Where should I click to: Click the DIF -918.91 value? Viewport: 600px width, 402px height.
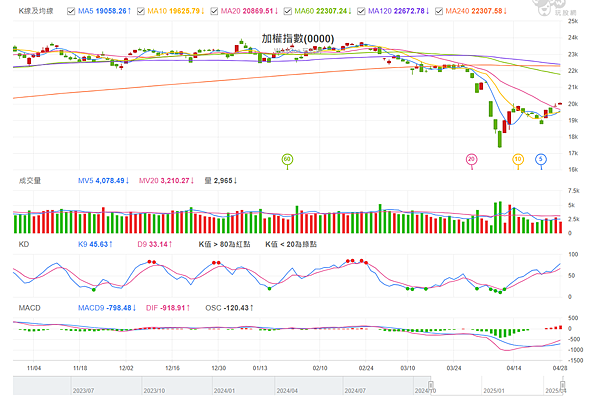point(168,308)
